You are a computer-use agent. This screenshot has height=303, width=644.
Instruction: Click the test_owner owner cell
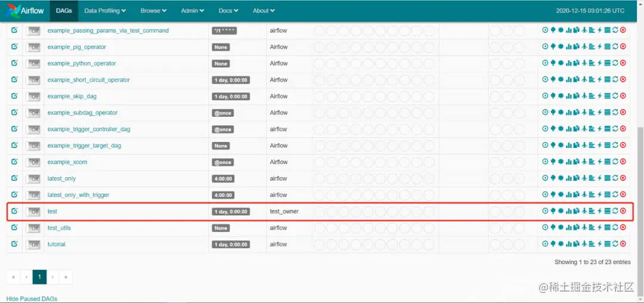pos(284,211)
